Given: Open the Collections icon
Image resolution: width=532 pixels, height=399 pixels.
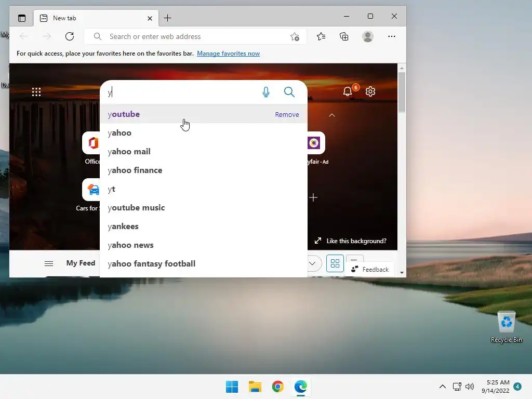Looking at the screenshot, I should pyautogui.click(x=344, y=36).
